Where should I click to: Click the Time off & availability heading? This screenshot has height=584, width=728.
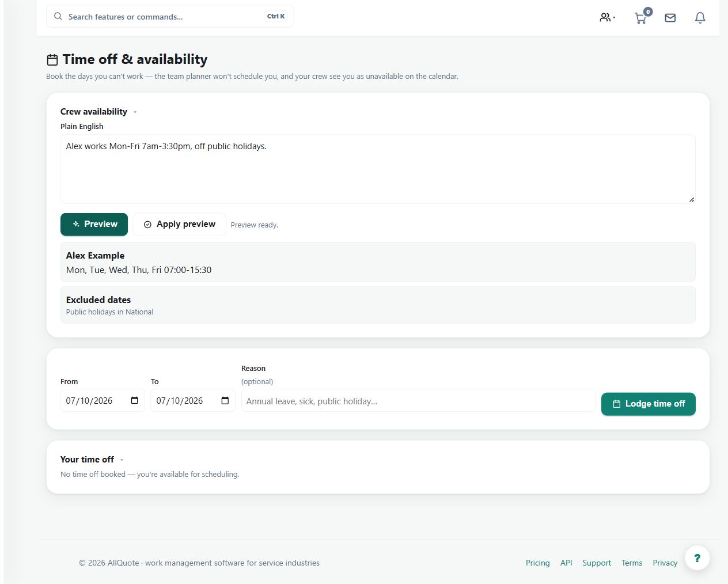point(135,59)
